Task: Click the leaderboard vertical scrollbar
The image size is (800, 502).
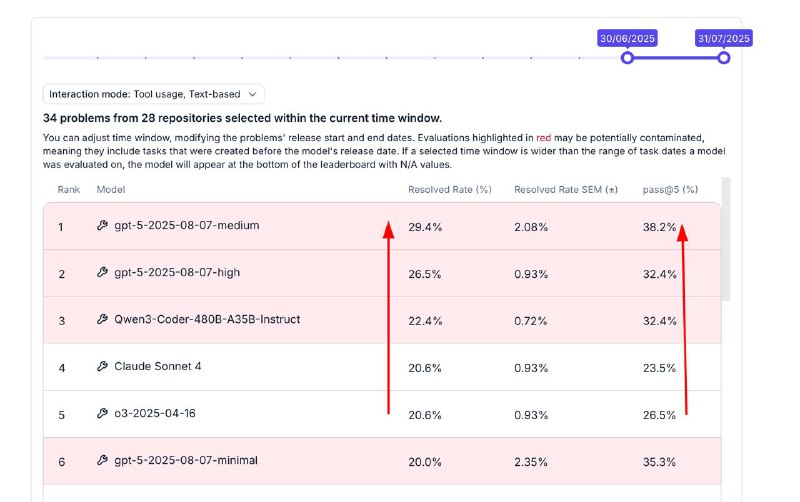Action: click(726, 240)
